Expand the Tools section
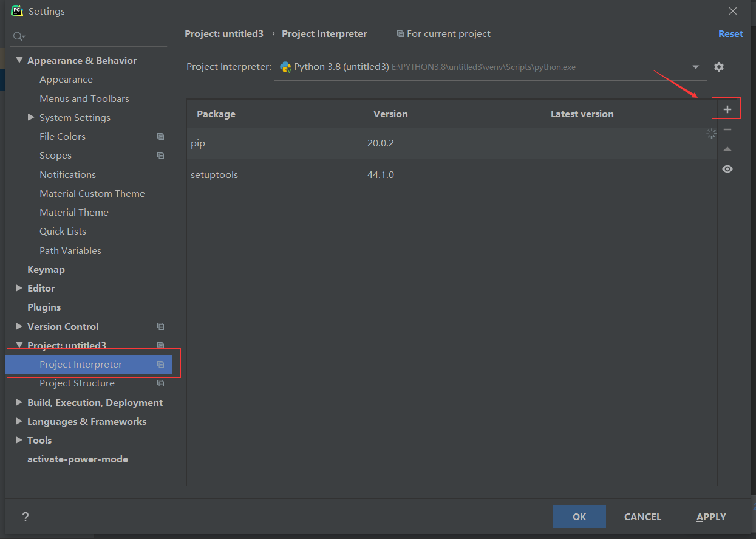Image resolution: width=756 pixels, height=539 pixels. (x=19, y=440)
